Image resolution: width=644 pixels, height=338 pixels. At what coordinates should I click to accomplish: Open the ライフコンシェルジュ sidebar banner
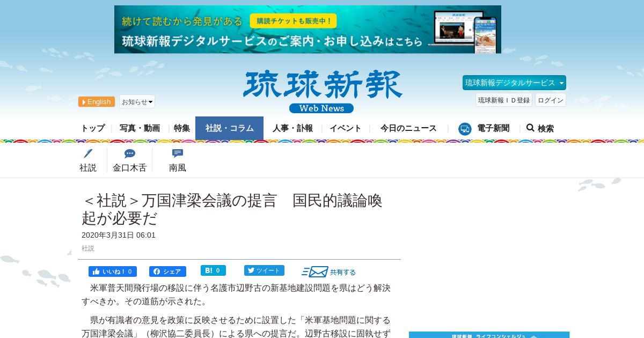489,335
